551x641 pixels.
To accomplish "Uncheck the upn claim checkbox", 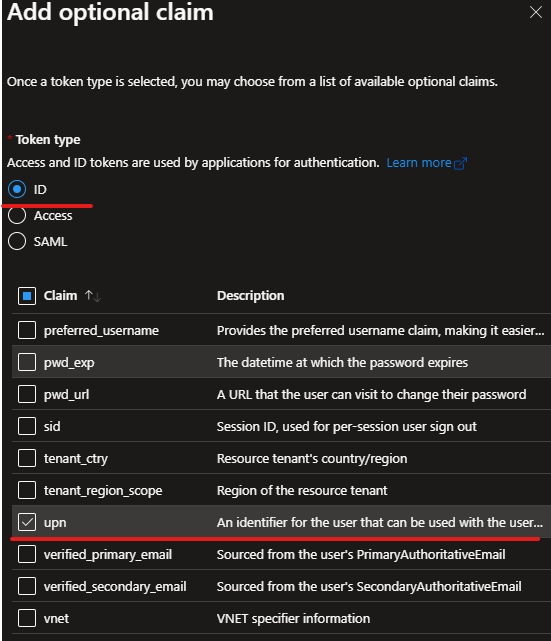I will 27,522.
